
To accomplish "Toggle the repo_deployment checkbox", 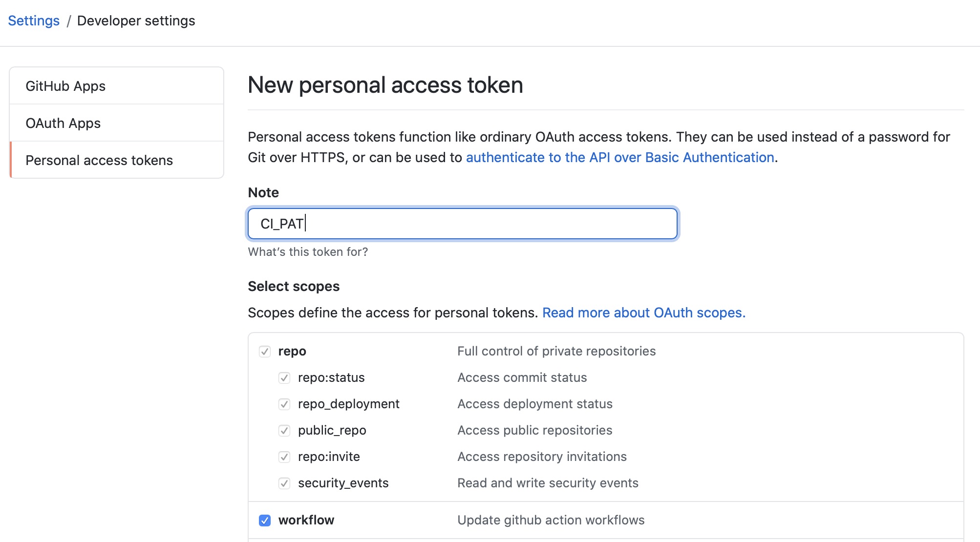I will tap(284, 404).
